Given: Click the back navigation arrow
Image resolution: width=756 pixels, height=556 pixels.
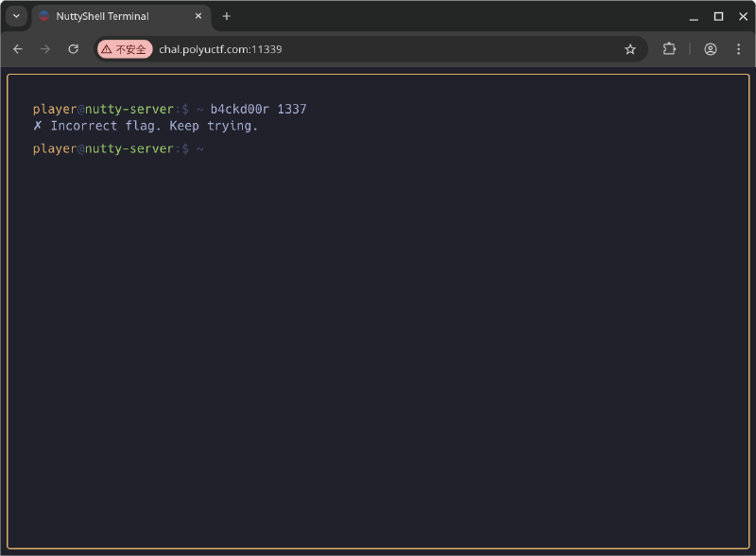Looking at the screenshot, I should pyautogui.click(x=18, y=48).
